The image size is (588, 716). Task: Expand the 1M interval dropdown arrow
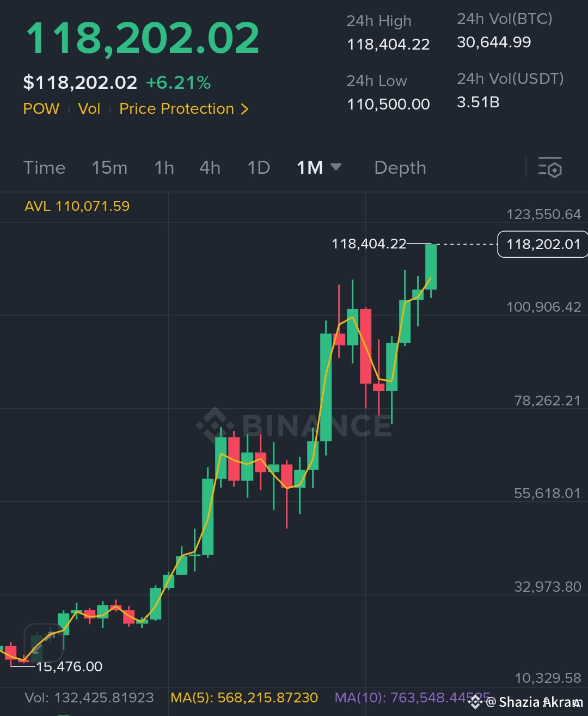coord(336,167)
